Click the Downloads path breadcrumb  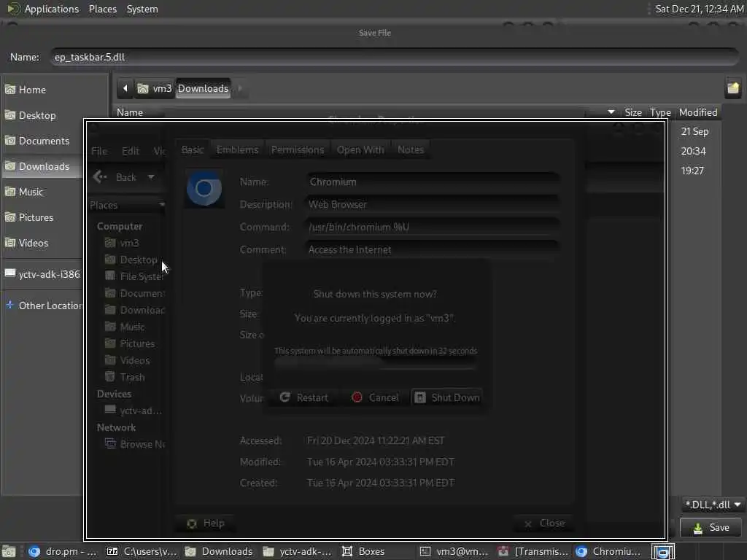pyautogui.click(x=204, y=88)
